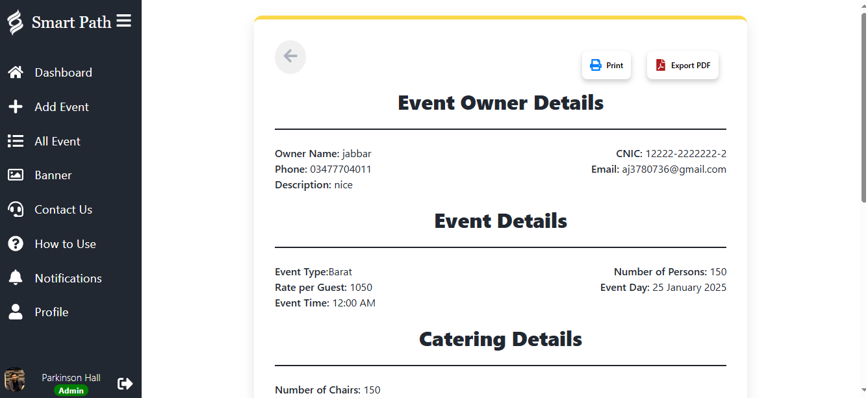Click the Profile person icon

pos(16,312)
